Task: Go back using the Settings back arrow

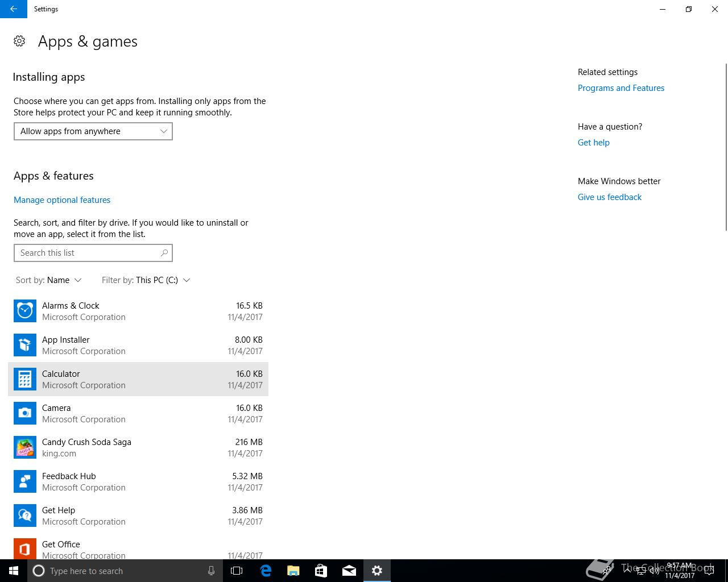Action: [14, 9]
